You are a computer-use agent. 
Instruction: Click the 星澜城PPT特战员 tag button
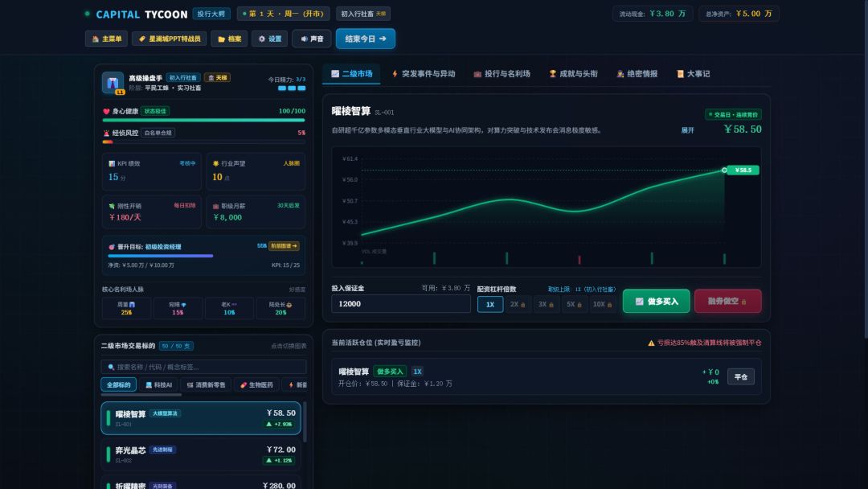(x=170, y=39)
